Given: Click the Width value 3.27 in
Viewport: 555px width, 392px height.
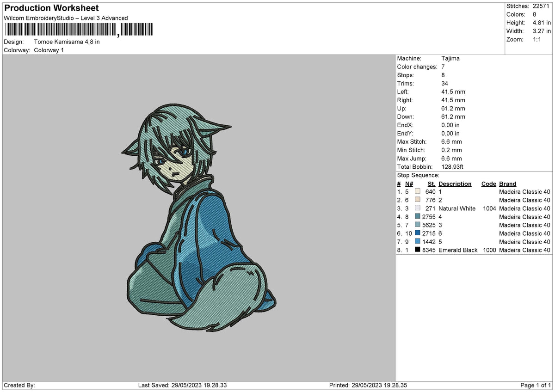Looking at the screenshot, I should click(x=542, y=31).
